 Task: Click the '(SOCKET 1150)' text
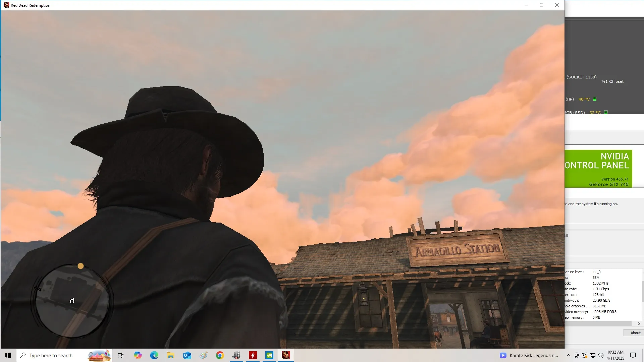[x=582, y=77]
